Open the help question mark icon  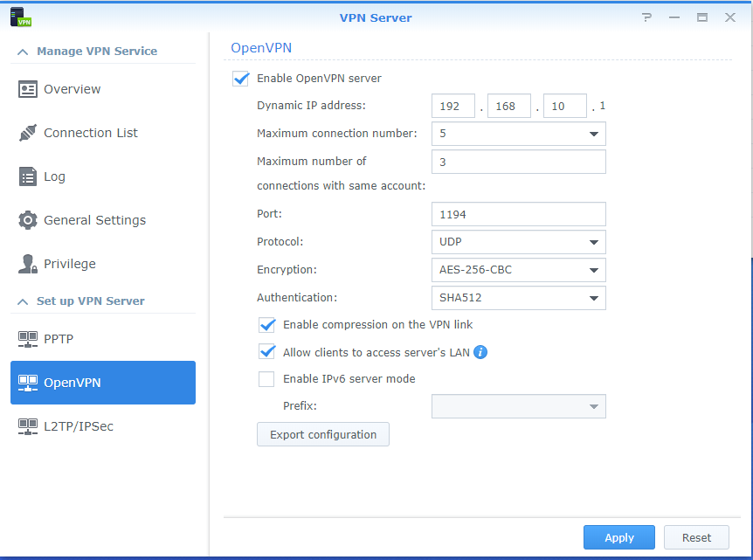(646, 17)
